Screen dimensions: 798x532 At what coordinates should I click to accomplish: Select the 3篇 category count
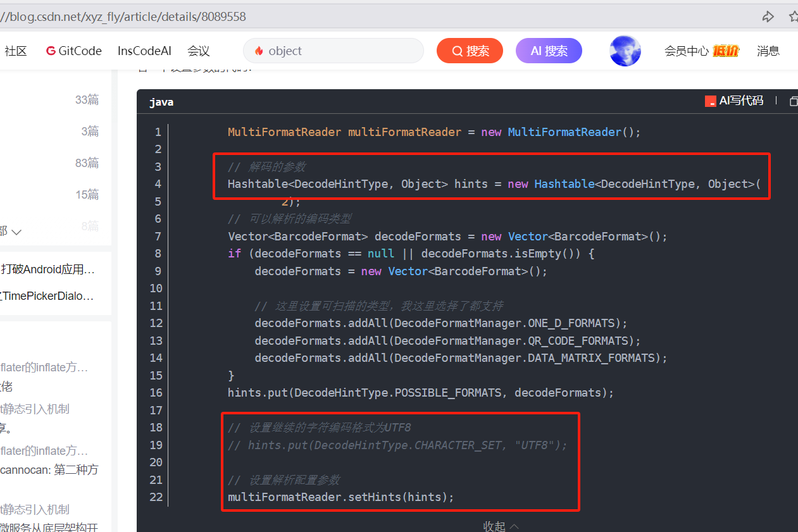coord(90,131)
